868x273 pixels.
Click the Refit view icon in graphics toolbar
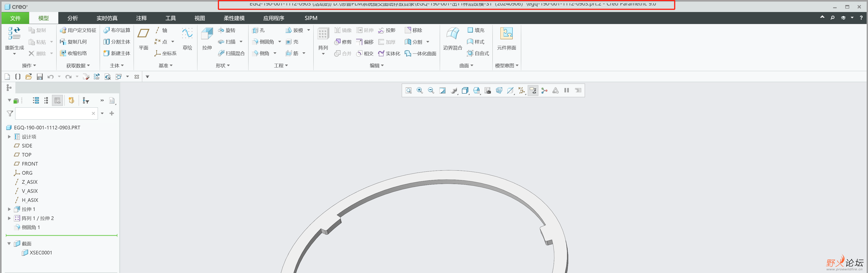coord(408,90)
